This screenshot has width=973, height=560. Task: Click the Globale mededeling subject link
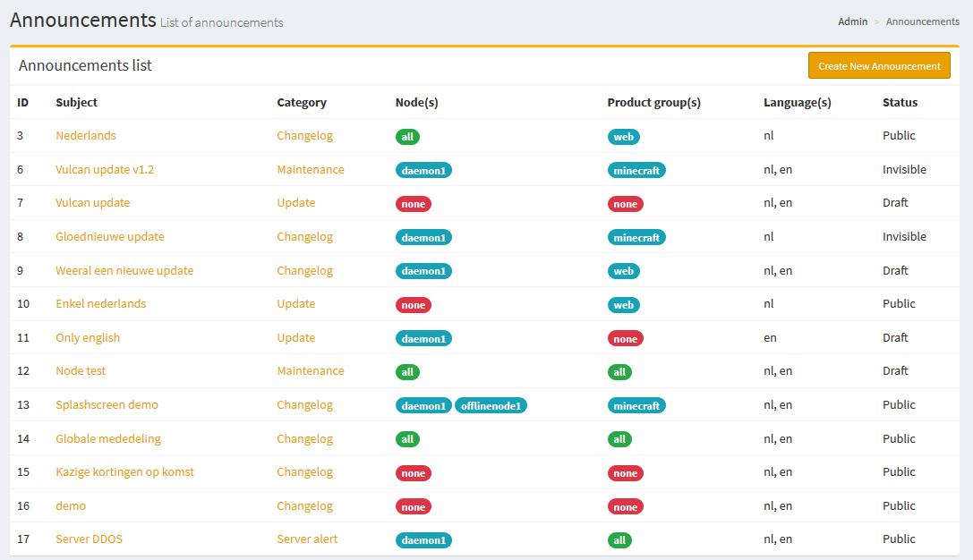click(108, 439)
